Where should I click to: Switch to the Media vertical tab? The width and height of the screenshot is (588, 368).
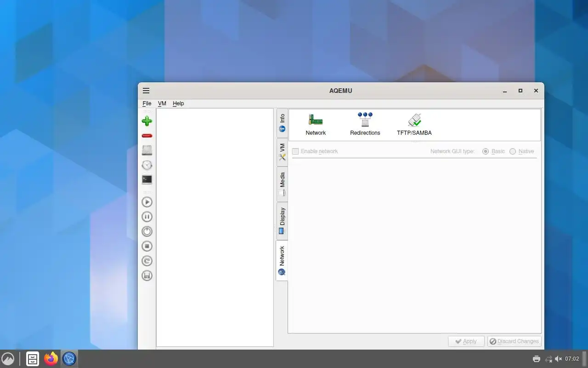[x=282, y=184]
